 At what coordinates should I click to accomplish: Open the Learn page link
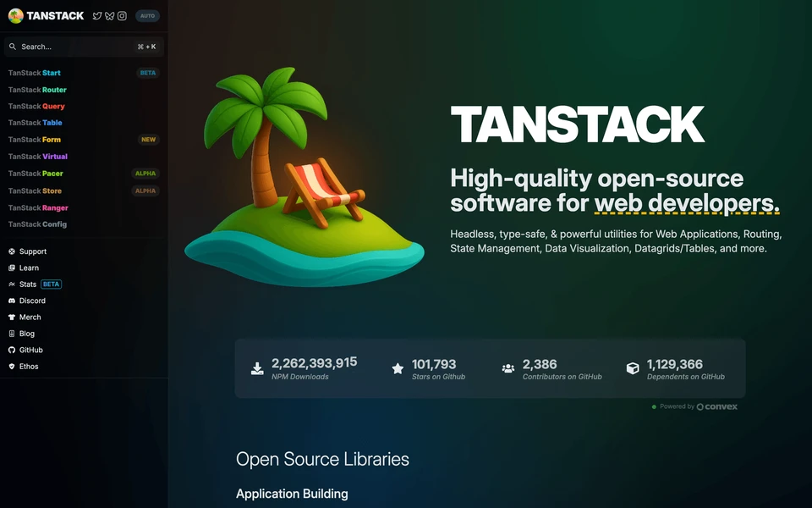click(29, 268)
